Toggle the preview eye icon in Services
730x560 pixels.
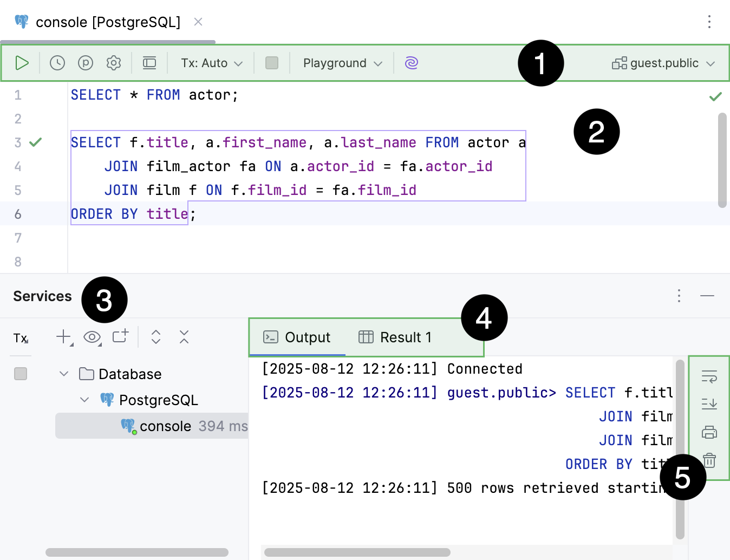(92, 337)
